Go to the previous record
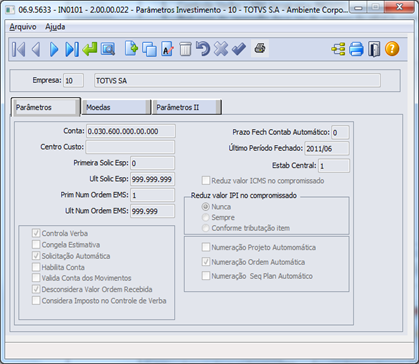The height and width of the screenshot is (364, 419). click(36, 49)
